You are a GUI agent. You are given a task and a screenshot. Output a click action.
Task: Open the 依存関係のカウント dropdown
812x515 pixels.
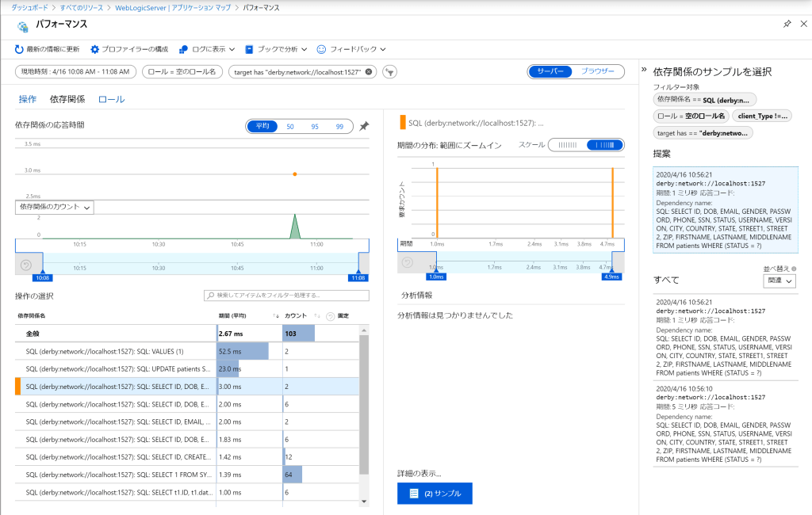[55, 207]
